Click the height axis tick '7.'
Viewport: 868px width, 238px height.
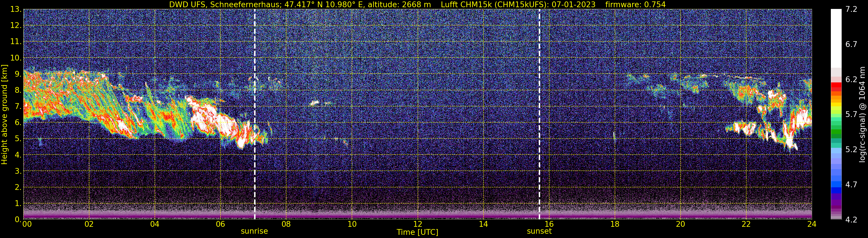[x=18, y=107]
